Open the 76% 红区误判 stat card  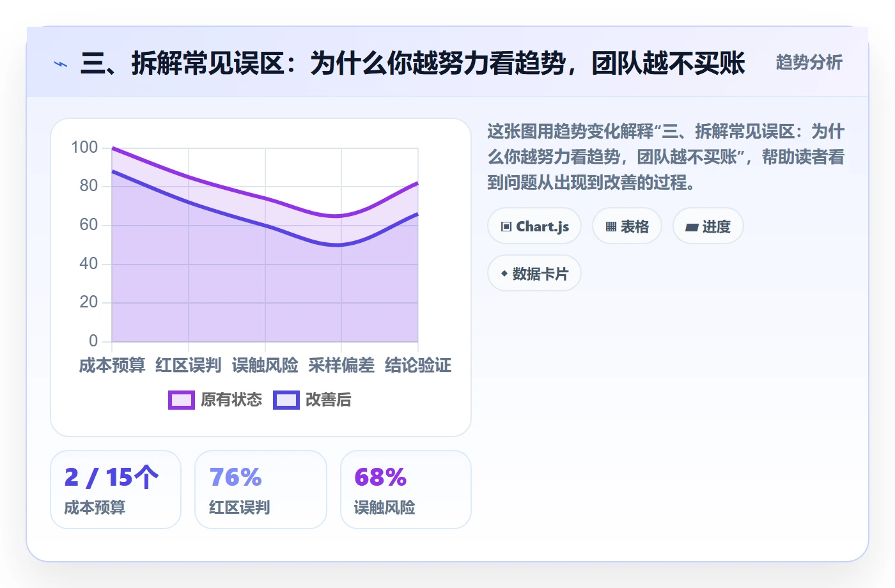(x=261, y=490)
